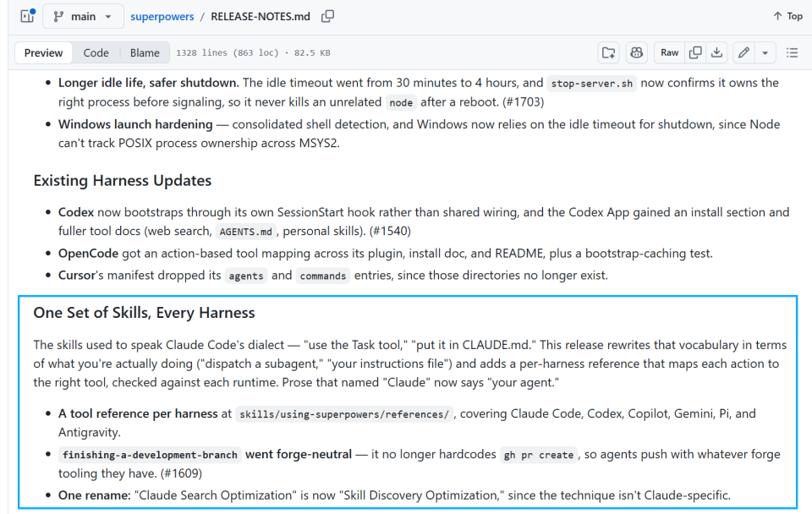Click the bold word OpenCode
This screenshot has width=812, height=514.
(89, 254)
